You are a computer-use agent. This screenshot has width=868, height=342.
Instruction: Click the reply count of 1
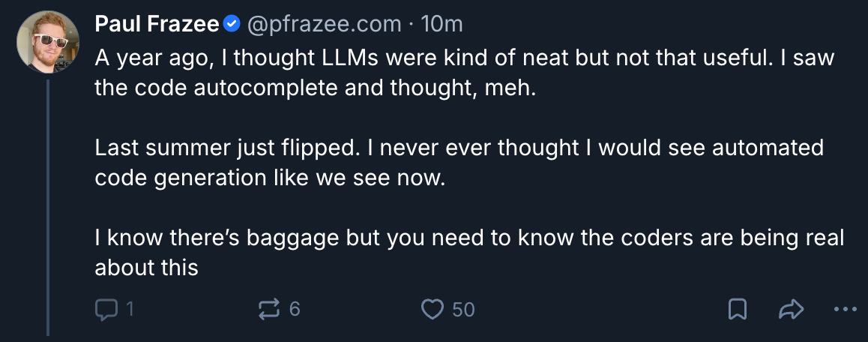point(130,309)
